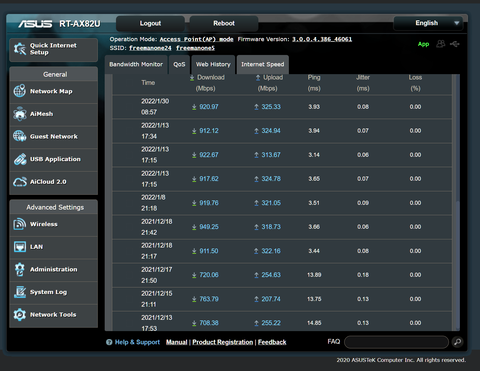Click the AiCloud 2.0 cloud icon
The height and width of the screenshot is (371, 480).
(20, 182)
